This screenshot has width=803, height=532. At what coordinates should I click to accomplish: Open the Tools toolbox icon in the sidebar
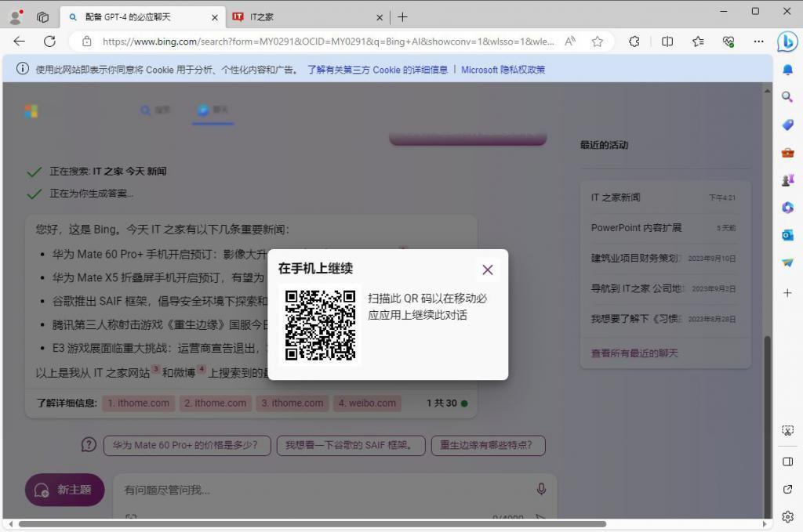click(x=787, y=152)
